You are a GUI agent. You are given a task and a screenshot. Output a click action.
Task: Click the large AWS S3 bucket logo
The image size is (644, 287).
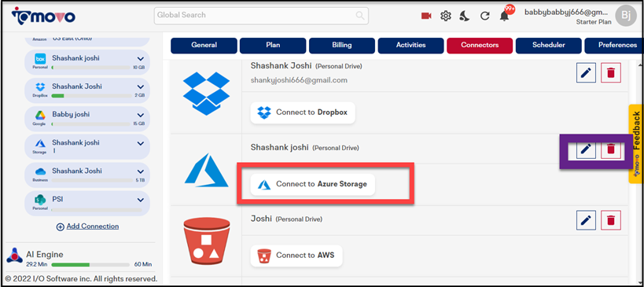[206, 241]
